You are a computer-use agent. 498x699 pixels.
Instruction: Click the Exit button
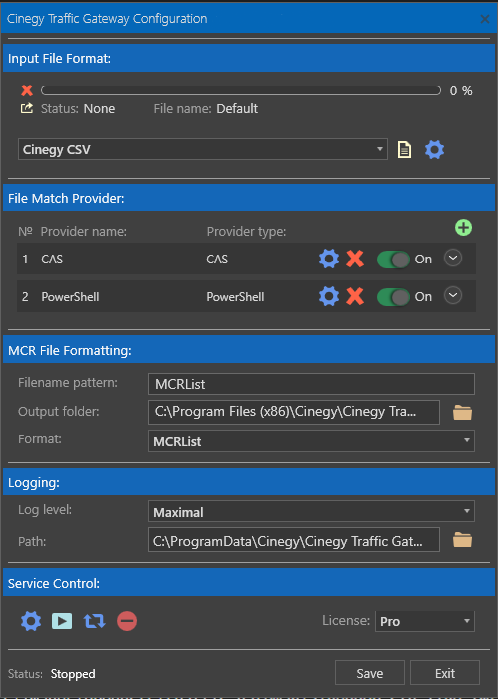tap(445, 673)
